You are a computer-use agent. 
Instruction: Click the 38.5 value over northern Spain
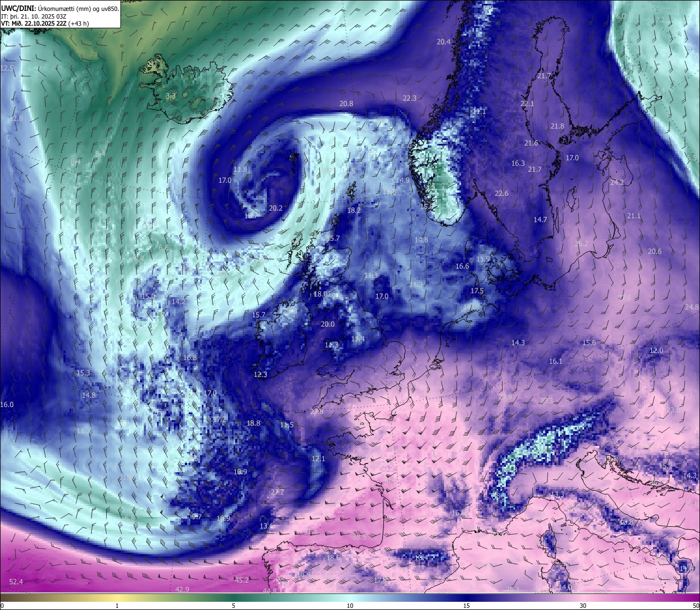(359, 537)
